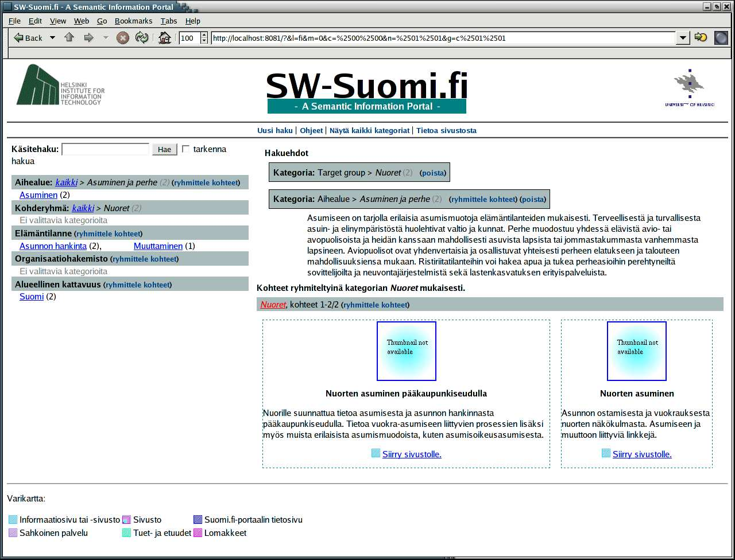Click the Forward arrow toolbar icon
The width and height of the screenshot is (735, 560).
88,38
